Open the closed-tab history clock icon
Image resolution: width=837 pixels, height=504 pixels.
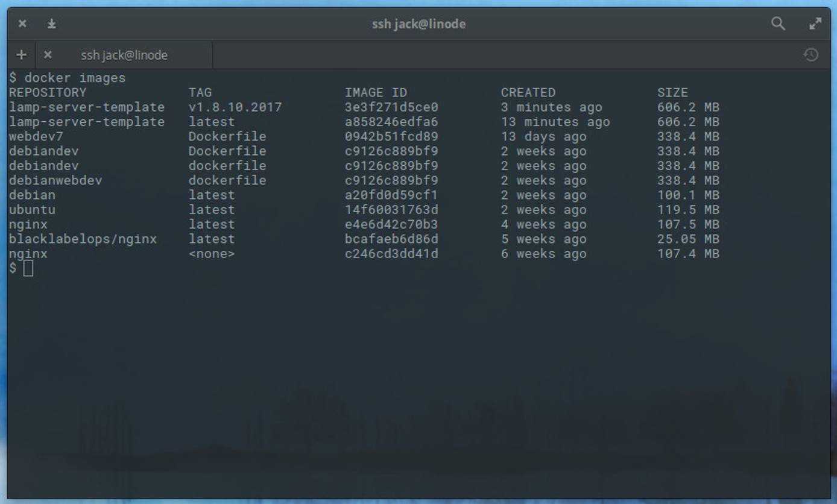coord(811,55)
